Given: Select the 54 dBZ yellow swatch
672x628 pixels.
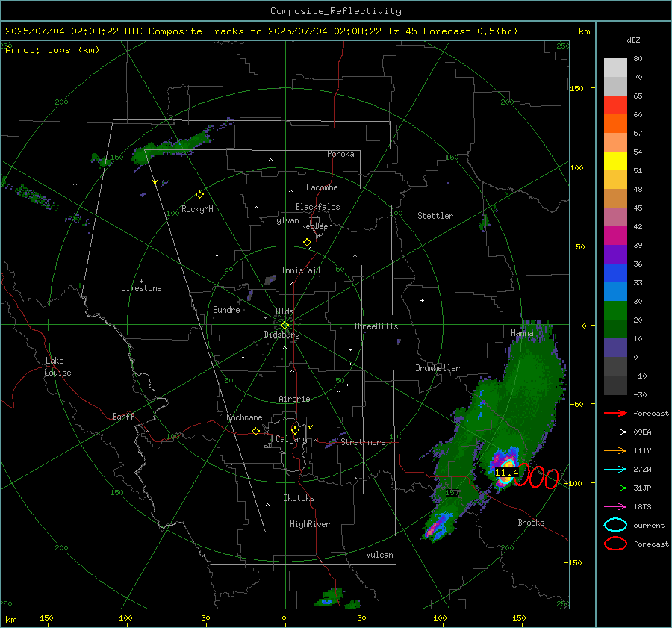Looking at the screenshot, I should point(615,161).
